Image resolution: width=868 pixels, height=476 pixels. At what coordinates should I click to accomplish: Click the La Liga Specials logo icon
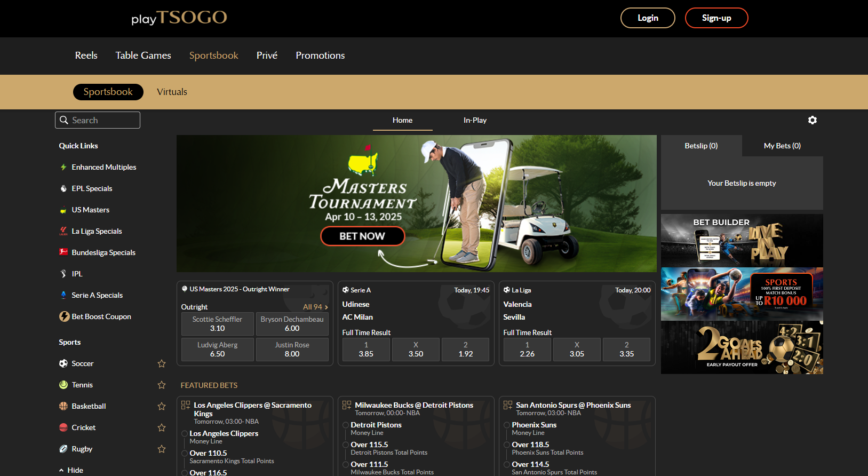63,231
